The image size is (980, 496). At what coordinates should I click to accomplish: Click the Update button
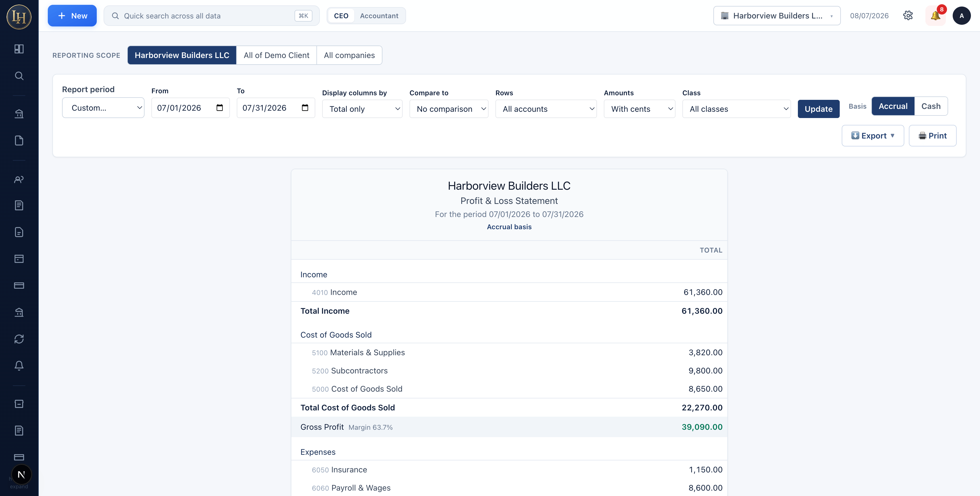[x=819, y=109]
